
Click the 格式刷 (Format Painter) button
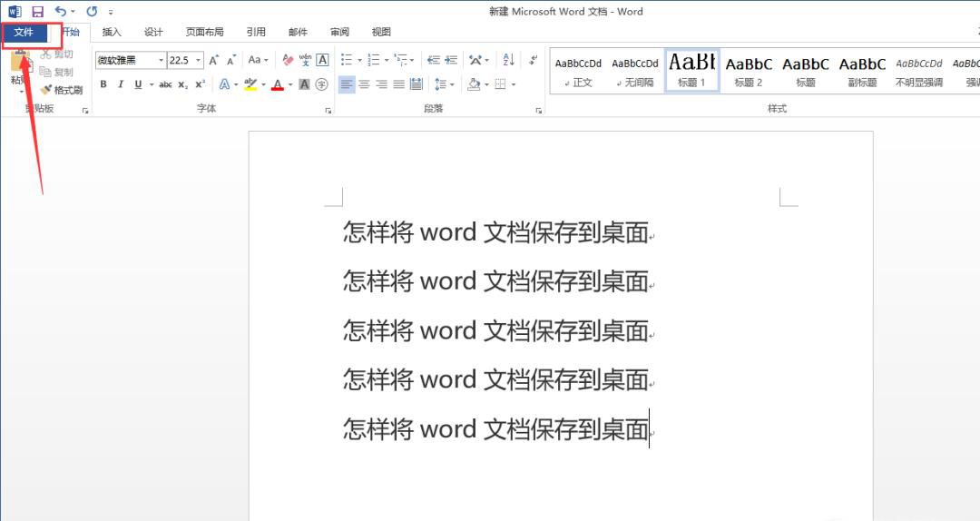62,90
